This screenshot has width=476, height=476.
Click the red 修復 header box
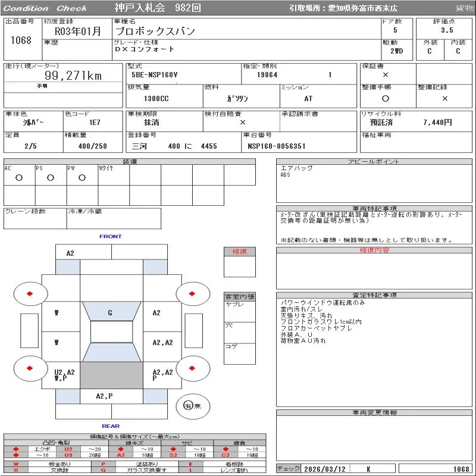pos(239,252)
